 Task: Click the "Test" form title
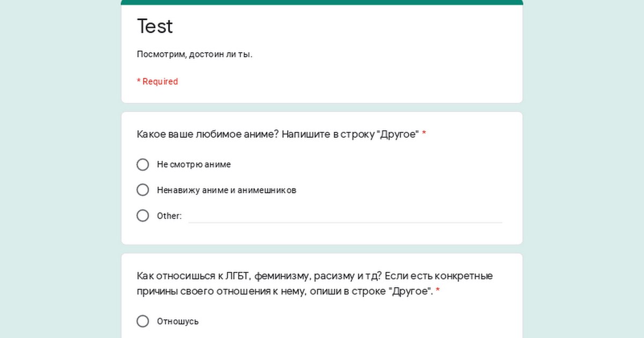point(155,26)
